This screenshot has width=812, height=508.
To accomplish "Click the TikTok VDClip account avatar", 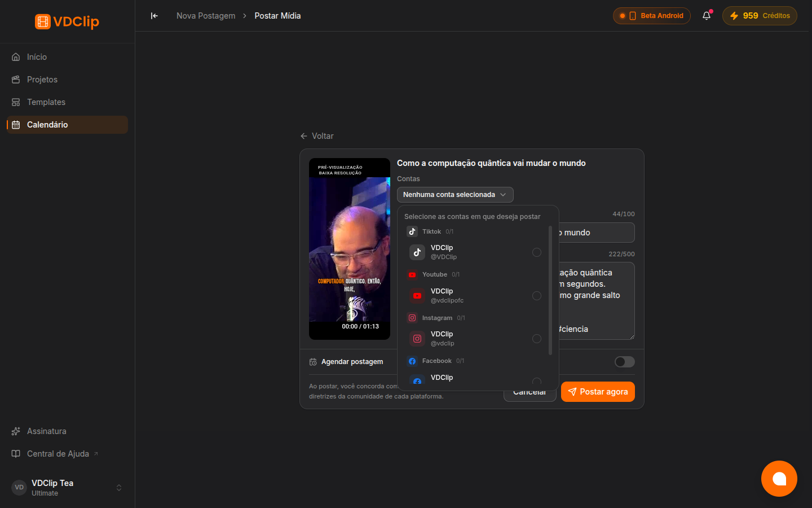I will click(417, 252).
